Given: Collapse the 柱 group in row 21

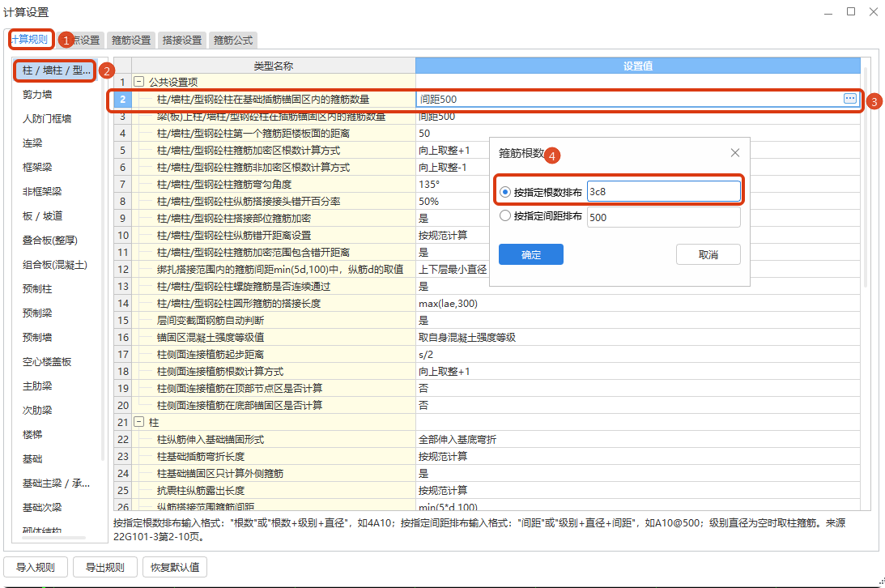Looking at the screenshot, I should pos(138,422).
